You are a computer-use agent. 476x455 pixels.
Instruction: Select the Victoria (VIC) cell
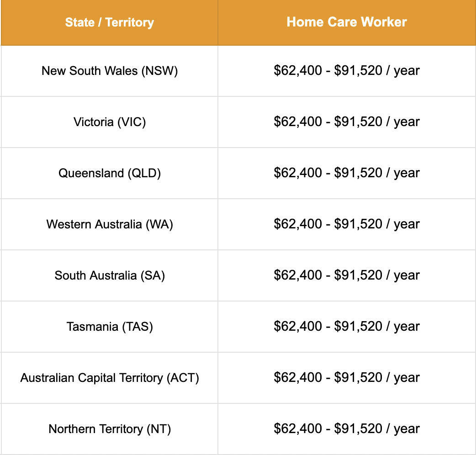tap(110, 122)
